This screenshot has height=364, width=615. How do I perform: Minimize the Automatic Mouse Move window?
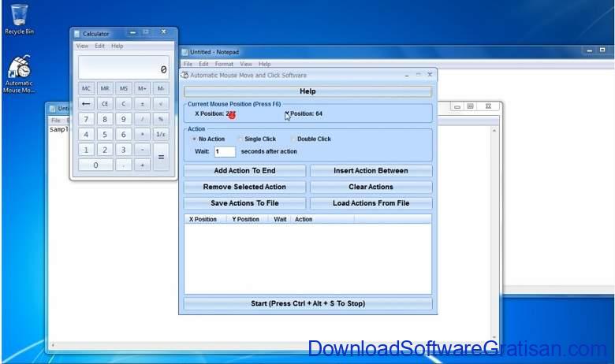tap(407, 75)
